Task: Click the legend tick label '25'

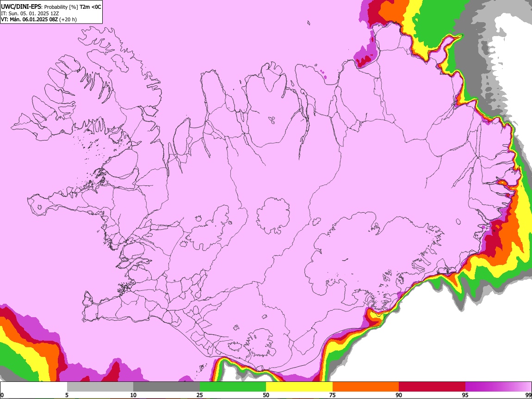Action: tap(199, 395)
